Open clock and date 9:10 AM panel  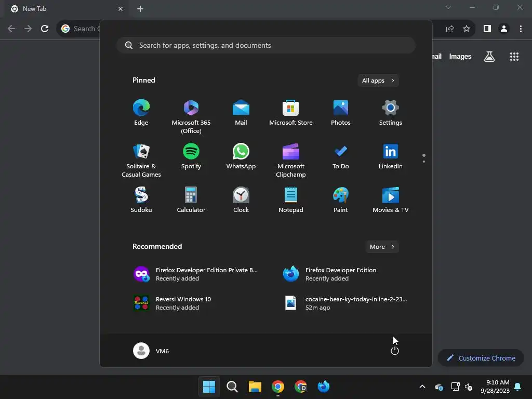(x=495, y=387)
